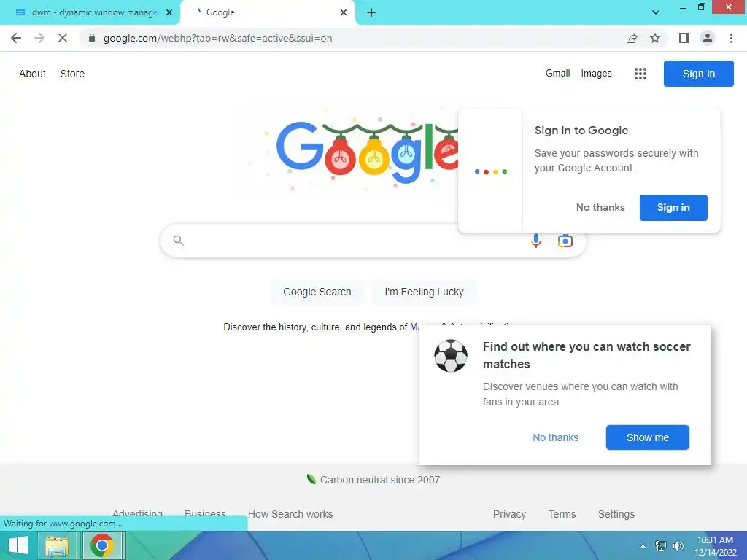Viewport: 747px width, 560px height.
Task: Click the Business footer link
Action: coord(205,513)
